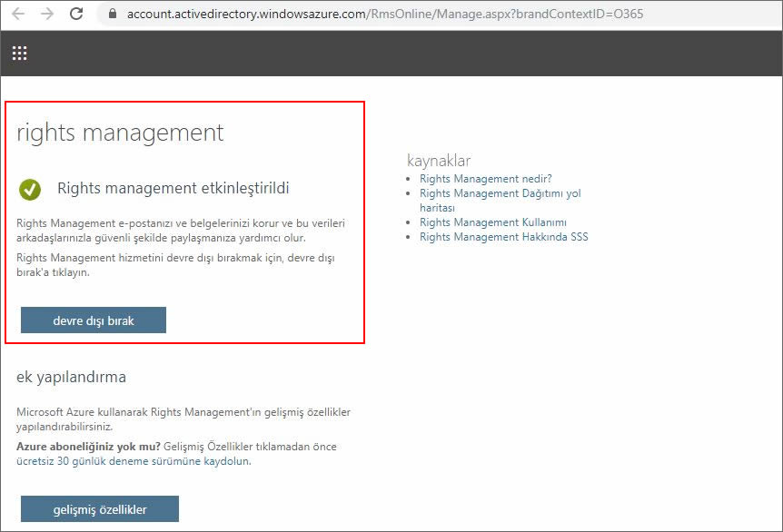Click paragraph starting 'Rights Management e-postanızı'
783x532 pixels.
coord(181,231)
